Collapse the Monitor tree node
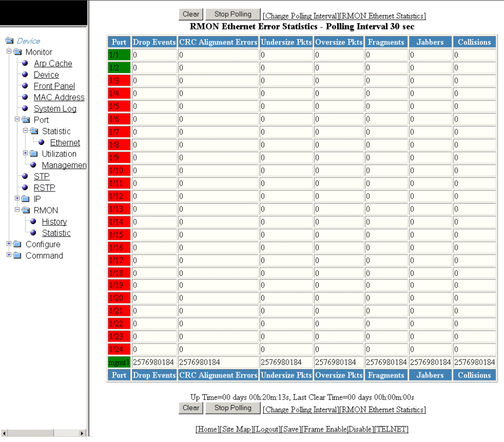This screenshot has width=504, height=442. [x=9, y=51]
